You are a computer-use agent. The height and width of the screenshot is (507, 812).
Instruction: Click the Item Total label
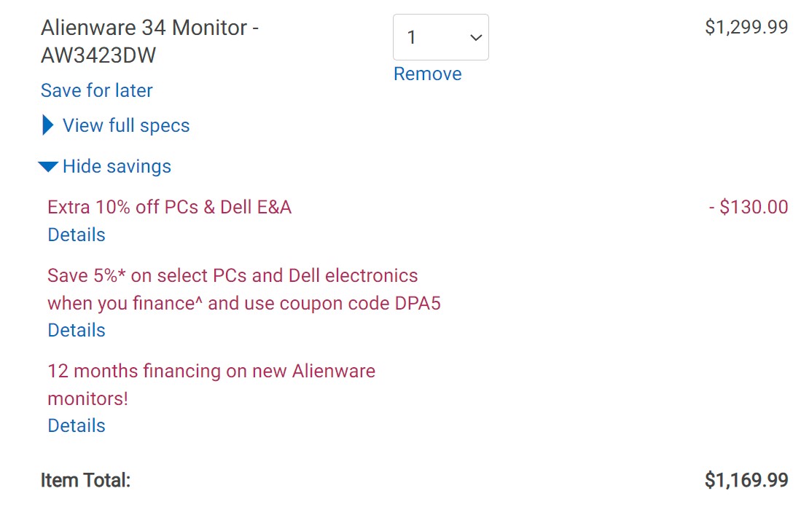(85, 481)
